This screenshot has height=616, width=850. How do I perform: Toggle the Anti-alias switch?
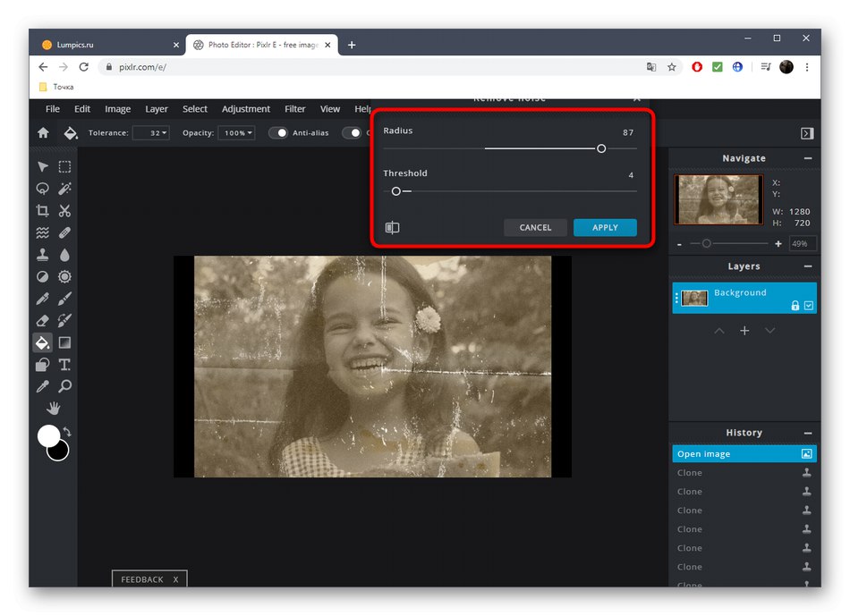click(x=279, y=133)
